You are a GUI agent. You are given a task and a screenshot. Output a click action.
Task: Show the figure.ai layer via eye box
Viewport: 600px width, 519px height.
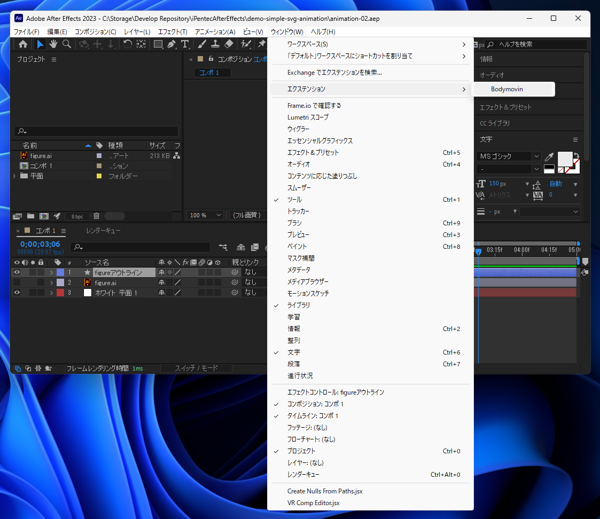coord(17,282)
